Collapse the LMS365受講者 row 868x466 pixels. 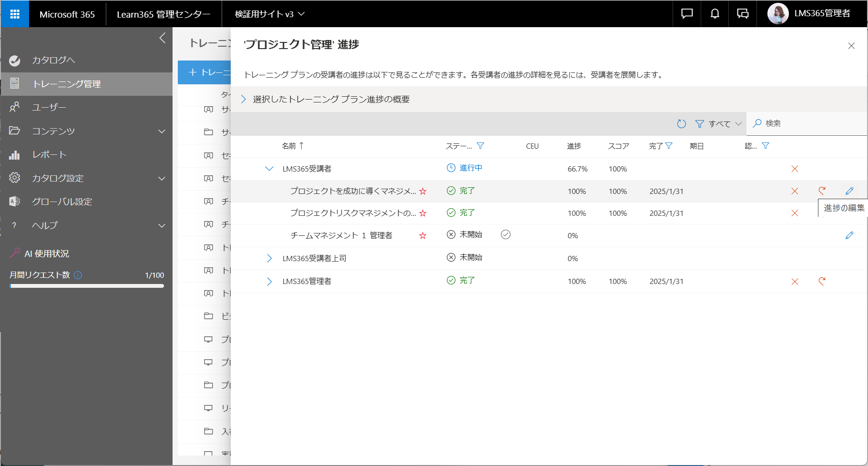269,169
